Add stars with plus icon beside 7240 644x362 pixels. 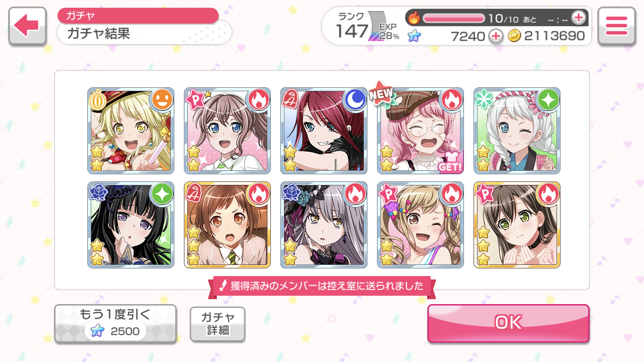pyautogui.click(x=495, y=36)
